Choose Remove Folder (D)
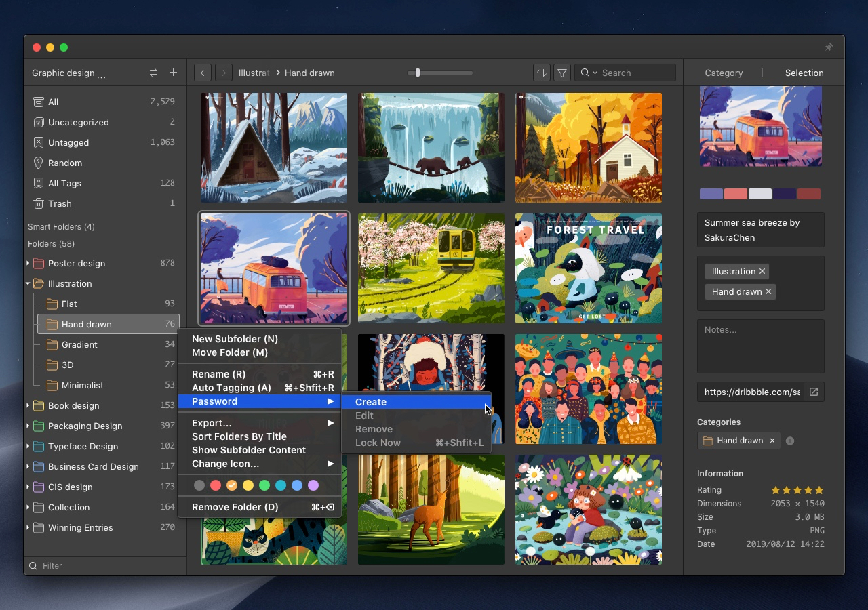This screenshot has width=868, height=610. [x=259, y=507]
